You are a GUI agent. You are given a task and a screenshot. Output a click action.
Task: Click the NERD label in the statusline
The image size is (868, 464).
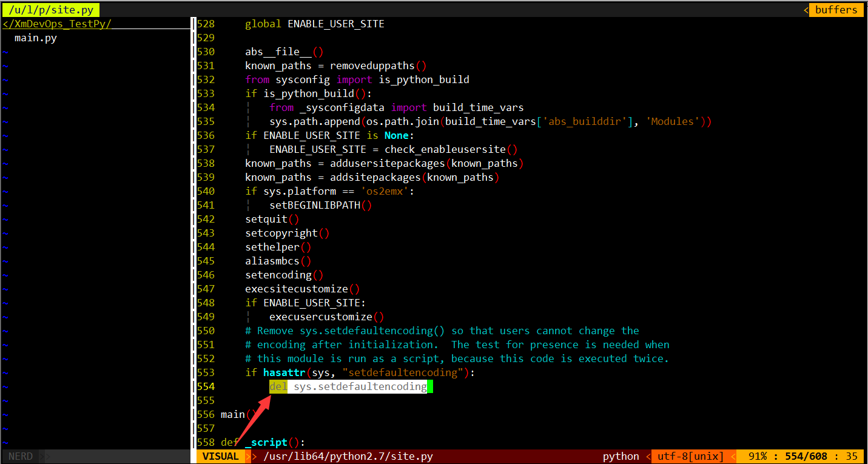[21, 456]
